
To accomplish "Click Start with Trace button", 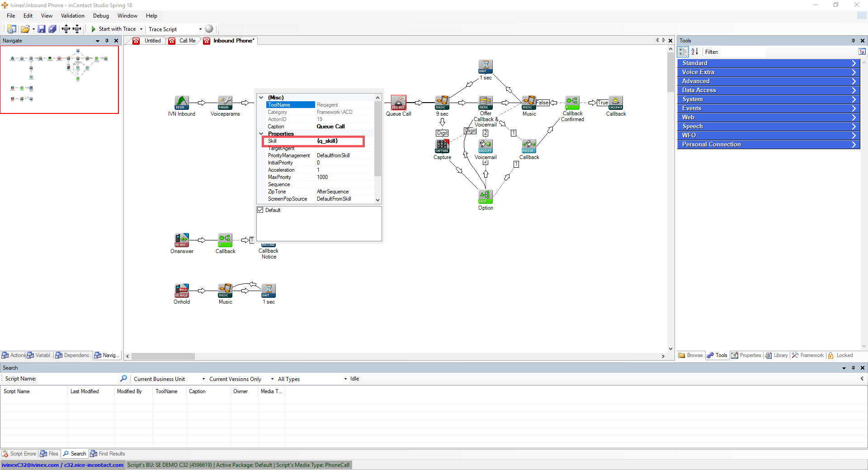I will coord(113,29).
